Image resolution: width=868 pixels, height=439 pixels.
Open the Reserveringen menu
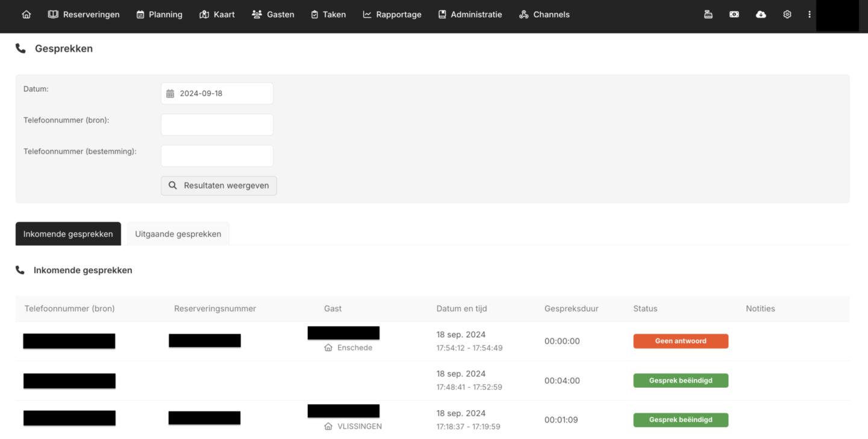click(84, 14)
